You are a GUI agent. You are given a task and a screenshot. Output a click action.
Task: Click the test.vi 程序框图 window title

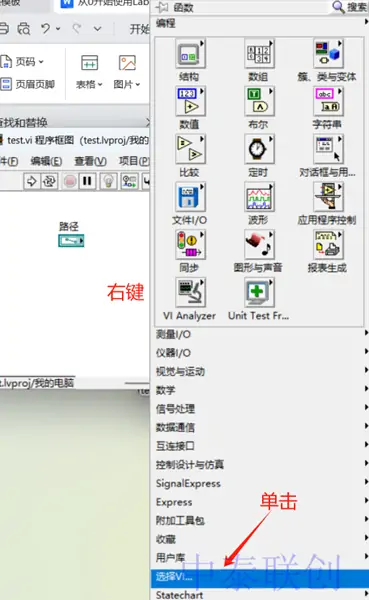(78, 140)
